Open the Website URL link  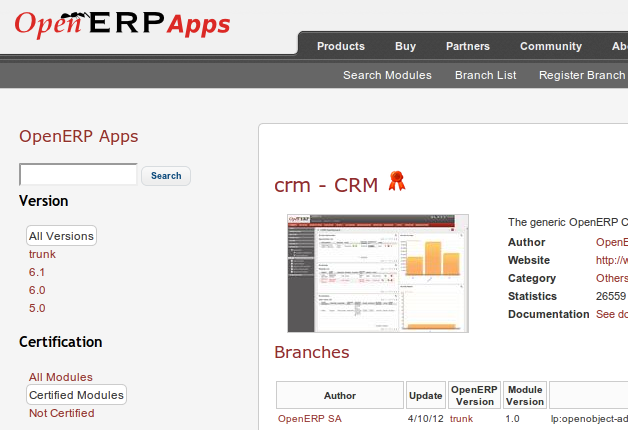(612, 260)
